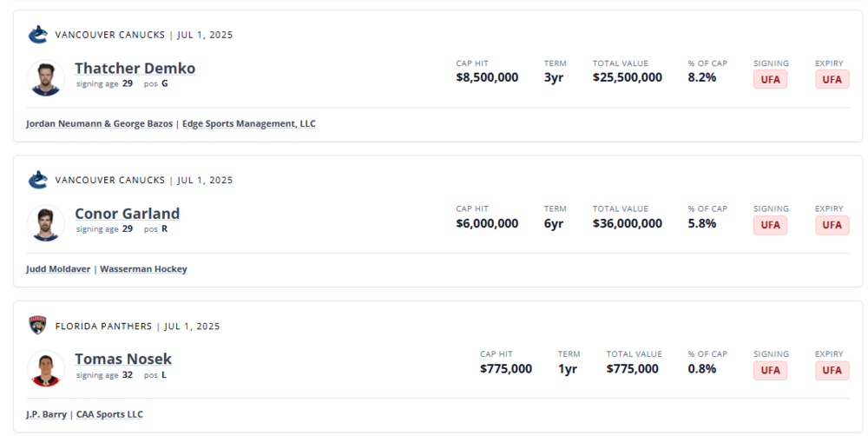Click Demko's UFA expiry badge
Image resolution: width=868 pixels, height=436 pixels.
832,79
